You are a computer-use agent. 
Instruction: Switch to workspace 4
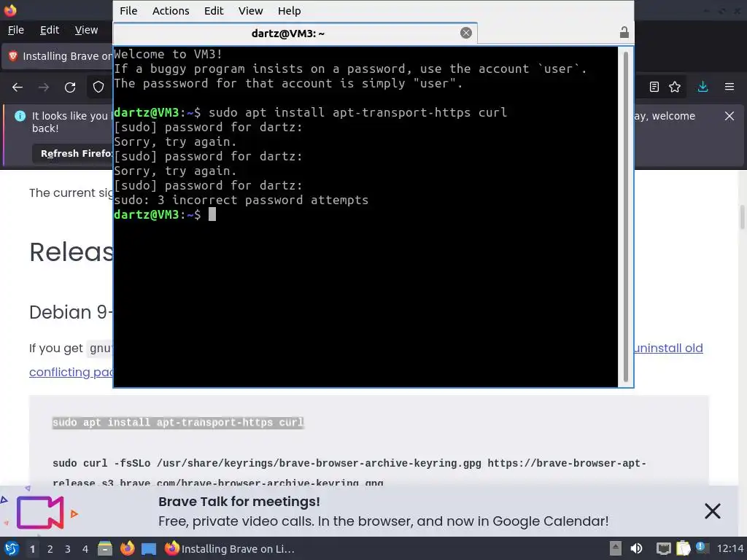click(85, 549)
